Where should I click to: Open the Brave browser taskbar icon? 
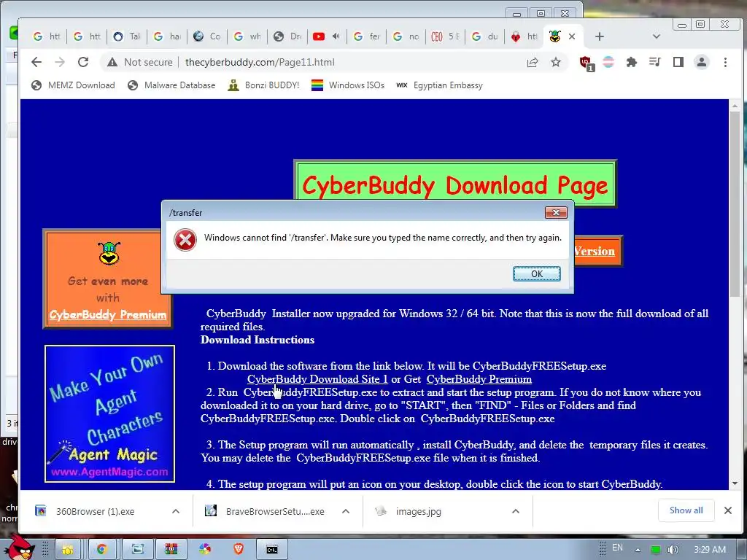click(x=239, y=550)
